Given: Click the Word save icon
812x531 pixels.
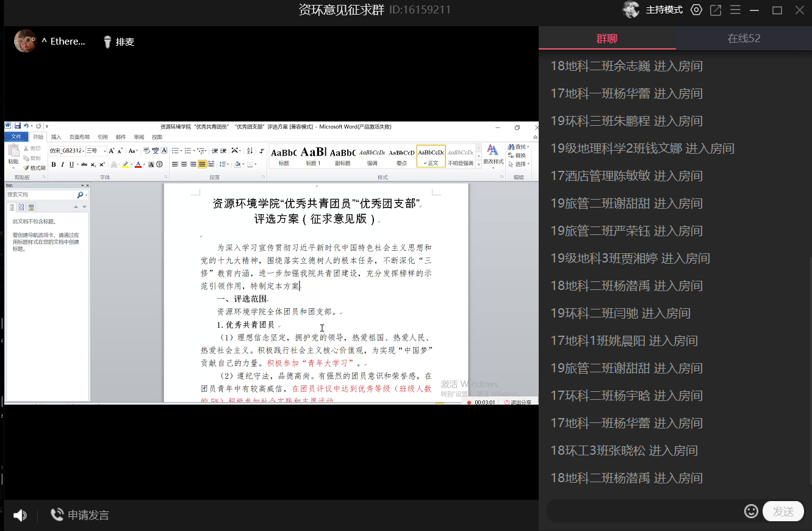Looking at the screenshot, I should coord(18,126).
